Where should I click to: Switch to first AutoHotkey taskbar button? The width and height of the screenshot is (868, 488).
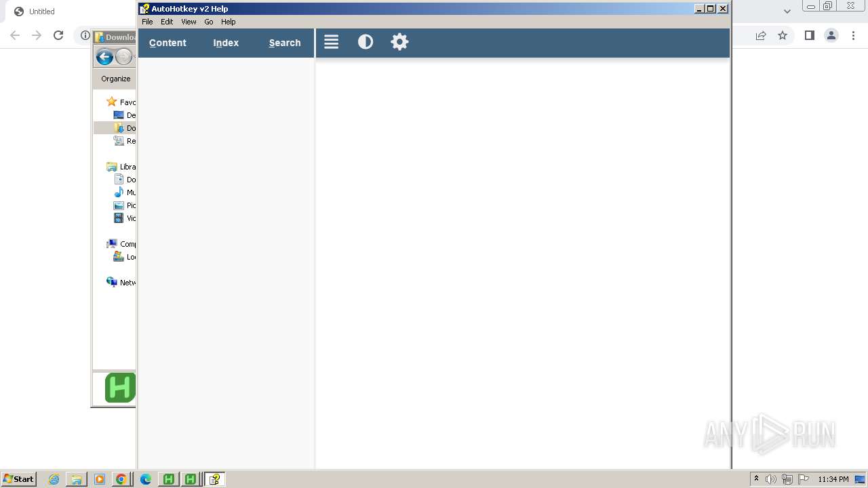pyautogui.click(x=169, y=479)
